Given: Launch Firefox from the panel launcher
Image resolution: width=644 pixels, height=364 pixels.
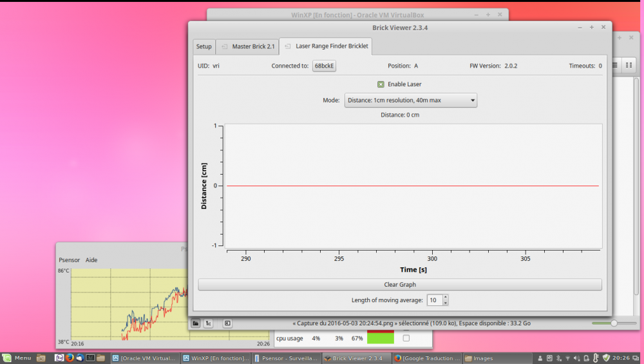Looking at the screenshot, I should 70,358.
